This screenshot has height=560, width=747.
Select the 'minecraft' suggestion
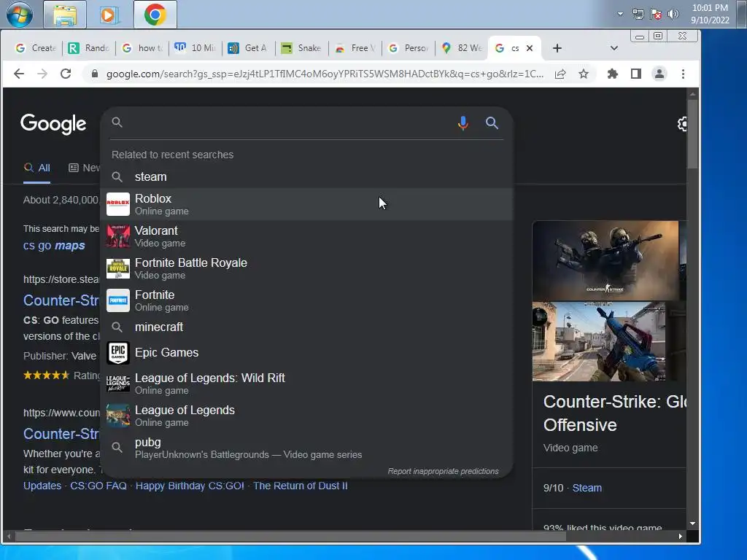coord(306,327)
